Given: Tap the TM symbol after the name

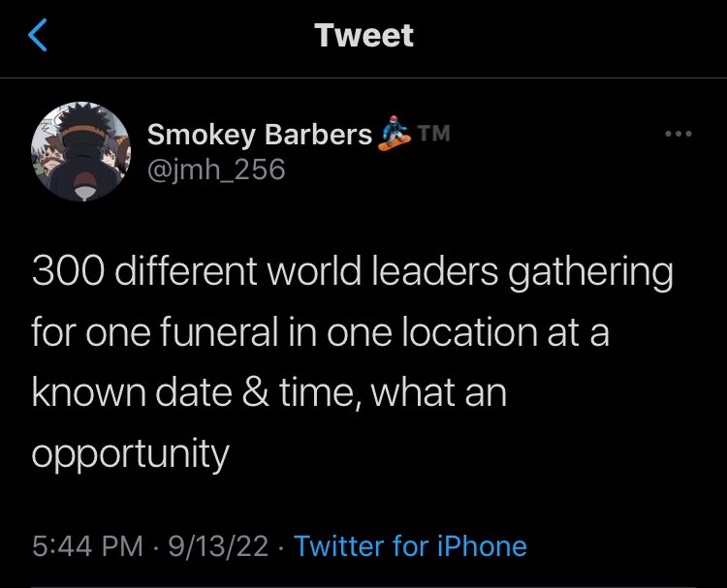Looking at the screenshot, I should pos(433,133).
